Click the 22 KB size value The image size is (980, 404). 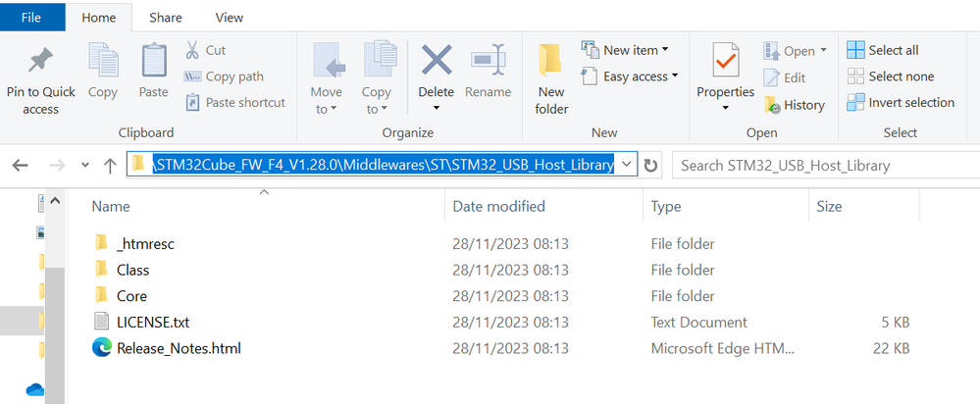tap(892, 348)
